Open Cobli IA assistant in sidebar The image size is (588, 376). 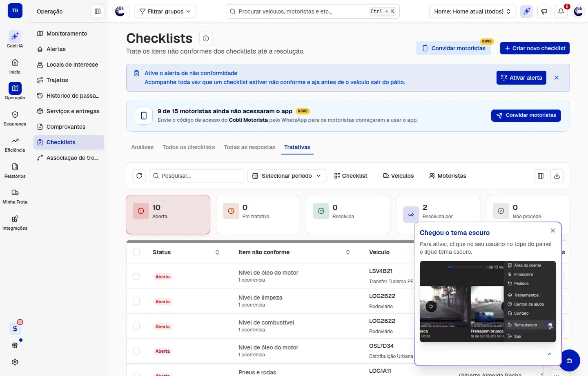15,39
